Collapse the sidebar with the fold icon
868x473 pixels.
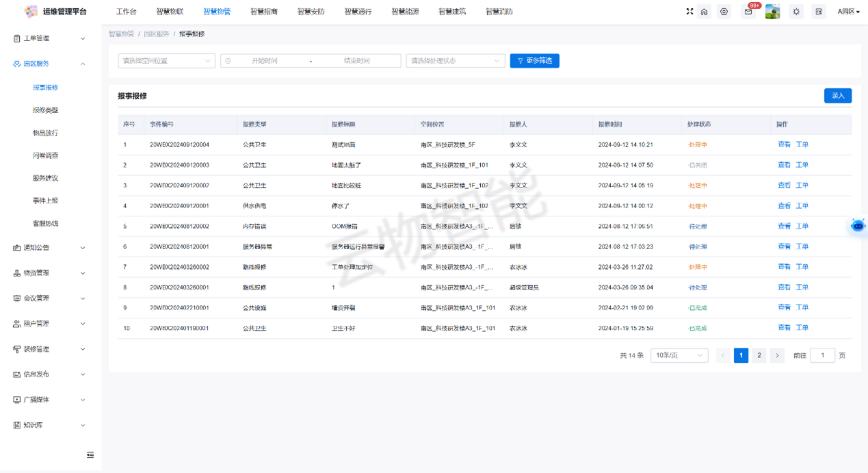pyautogui.click(x=90, y=455)
